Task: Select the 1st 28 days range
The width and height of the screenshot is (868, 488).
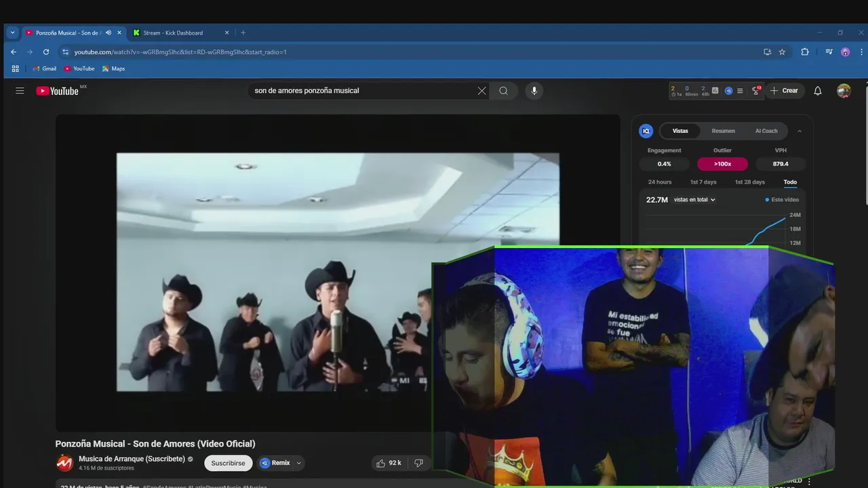Action: [x=750, y=182]
